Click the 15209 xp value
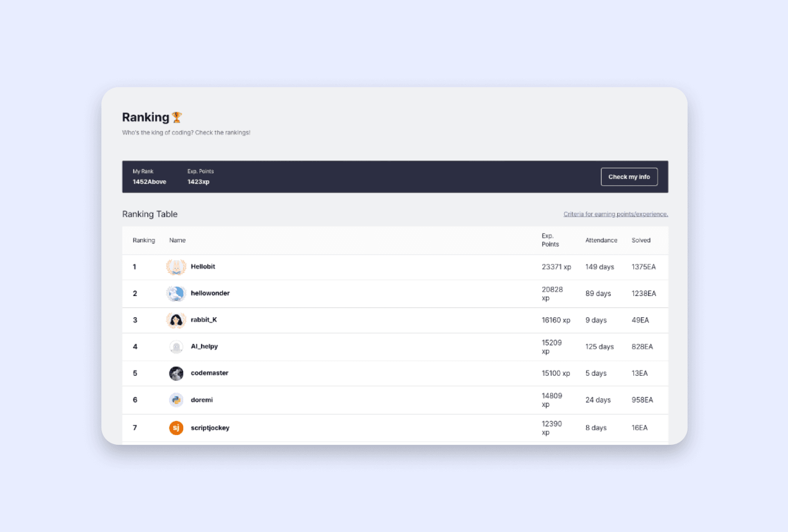Viewport: 788px width, 532px height. [552, 347]
